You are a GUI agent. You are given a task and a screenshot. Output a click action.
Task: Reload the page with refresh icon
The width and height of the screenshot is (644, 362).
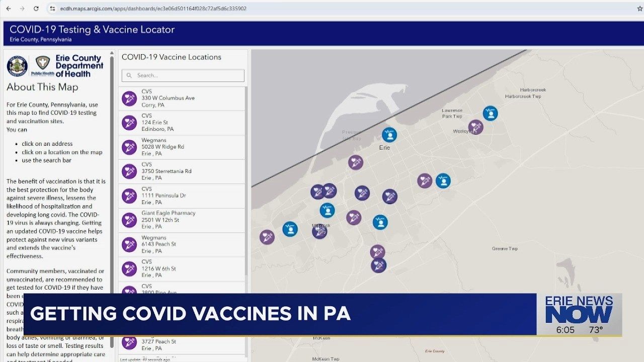[x=36, y=9]
